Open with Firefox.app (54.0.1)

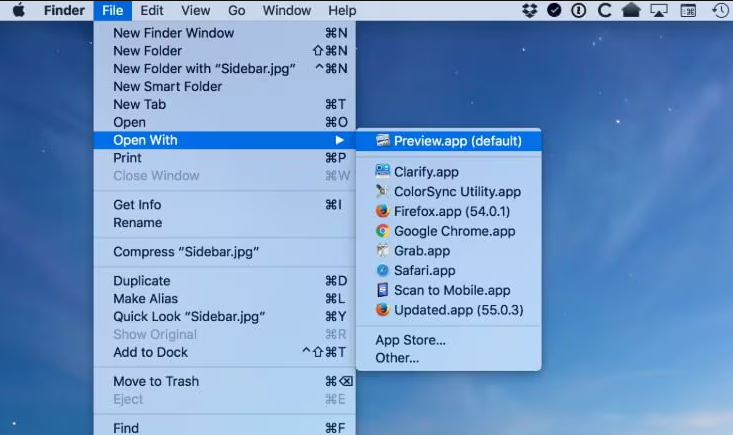(x=449, y=211)
